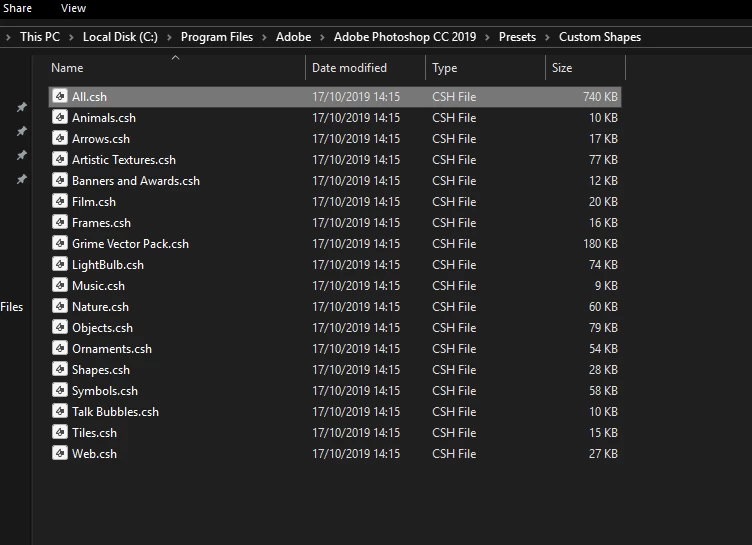
Task: Select the All.csh file name
Action: tap(89, 96)
